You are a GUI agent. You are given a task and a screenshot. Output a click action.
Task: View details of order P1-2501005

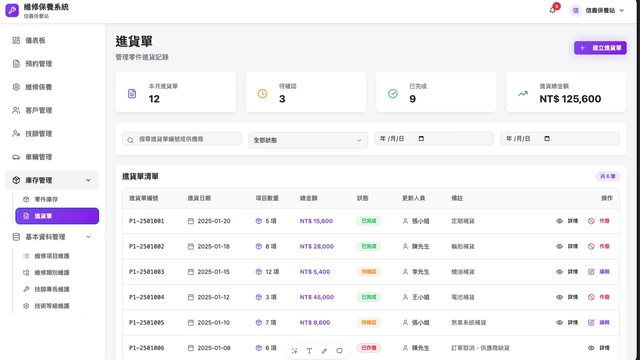pos(567,322)
